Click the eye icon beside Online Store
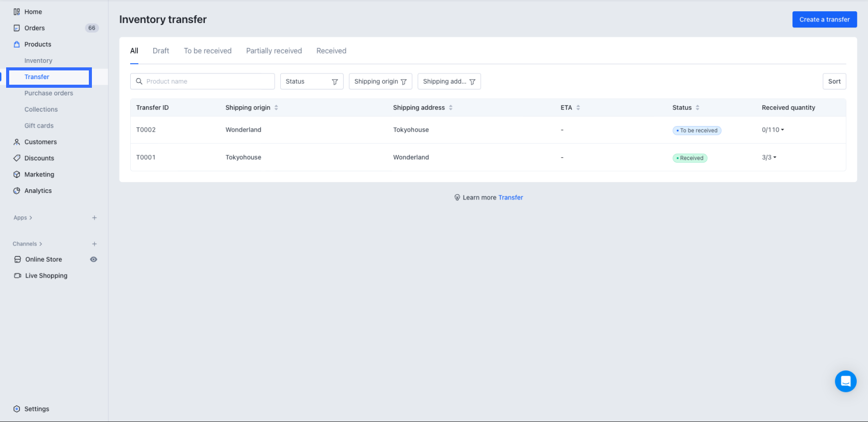 click(93, 259)
